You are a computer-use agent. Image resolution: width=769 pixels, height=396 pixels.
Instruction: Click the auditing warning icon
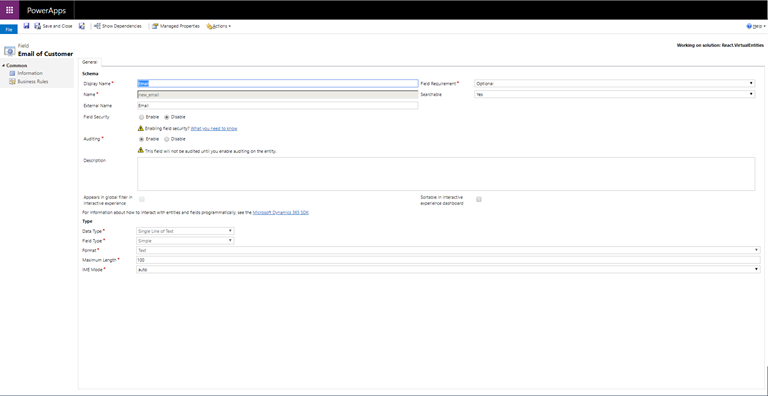tap(141, 150)
